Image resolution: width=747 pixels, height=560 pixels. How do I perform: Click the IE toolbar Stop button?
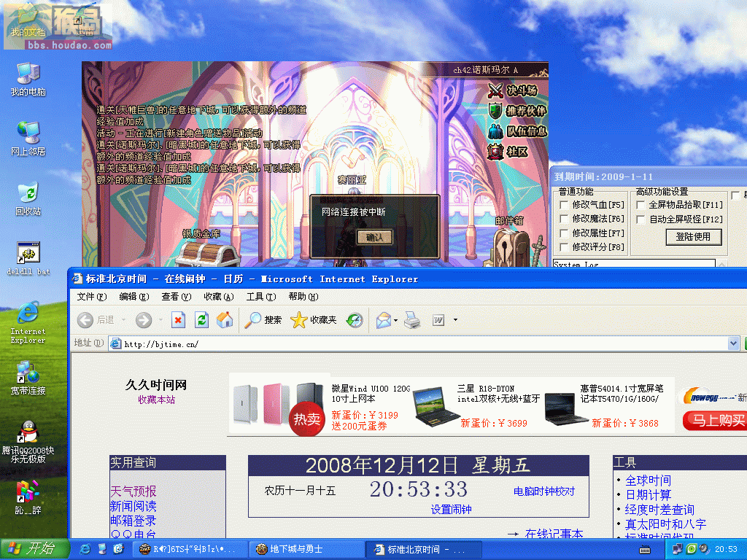[x=178, y=320]
